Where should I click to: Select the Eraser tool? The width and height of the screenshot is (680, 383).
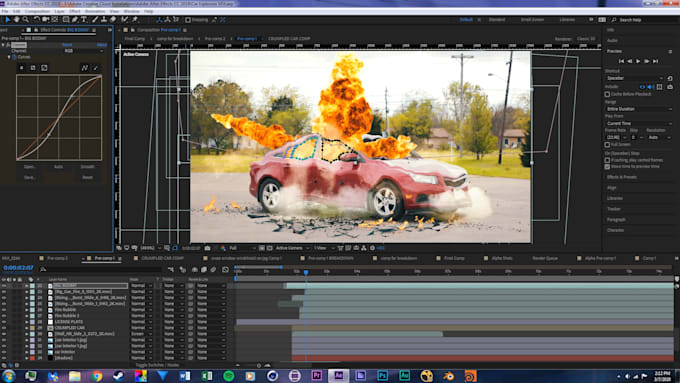[x=113, y=20]
